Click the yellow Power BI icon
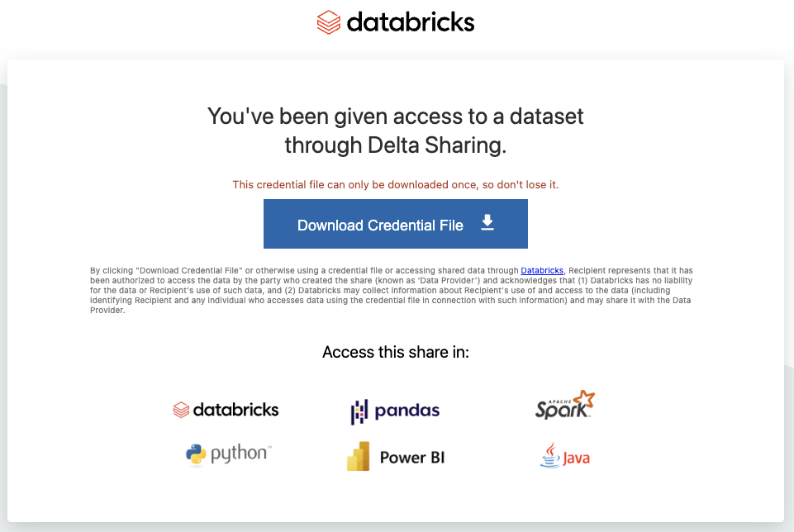 tap(358, 456)
